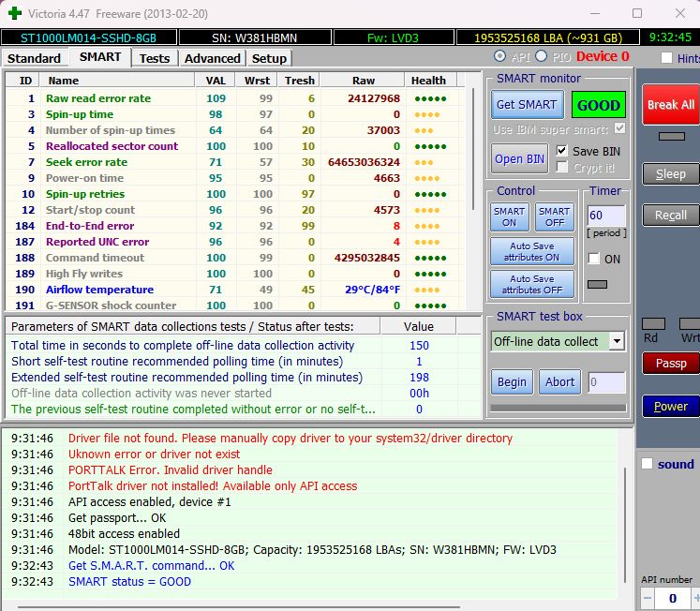
Task: Decrease the API number with minus
Action: click(648, 598)
